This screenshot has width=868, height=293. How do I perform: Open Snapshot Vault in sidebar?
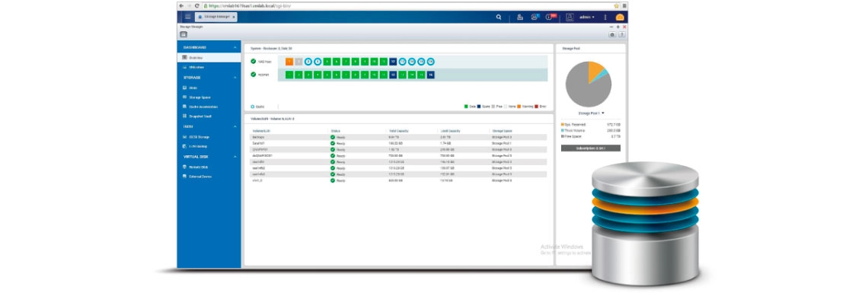tap(209, 116)
